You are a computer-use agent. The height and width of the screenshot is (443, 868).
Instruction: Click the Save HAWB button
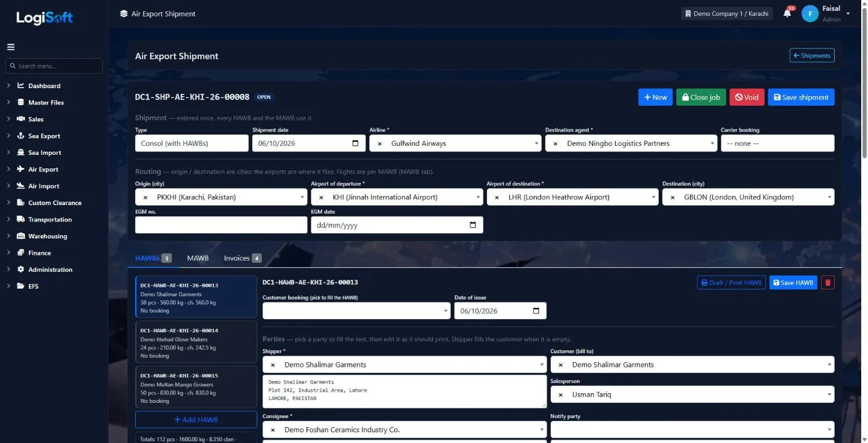click(x=793, y=283)
